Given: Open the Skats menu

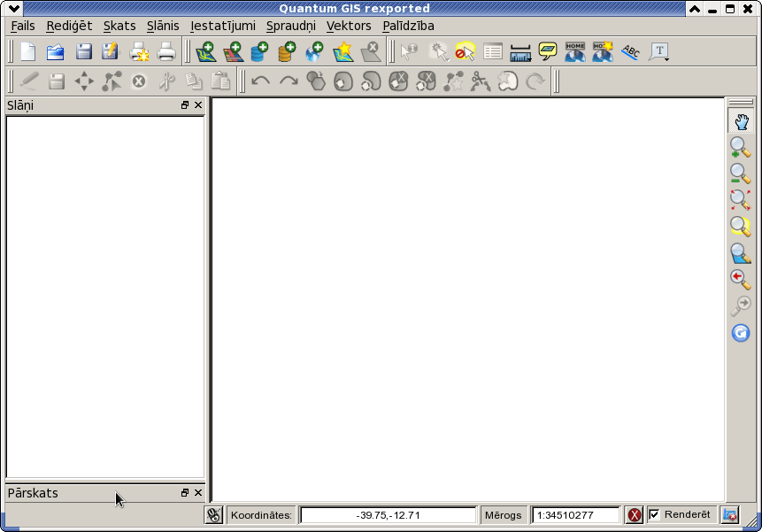Looking at the screenshot, I should point(119,26).
